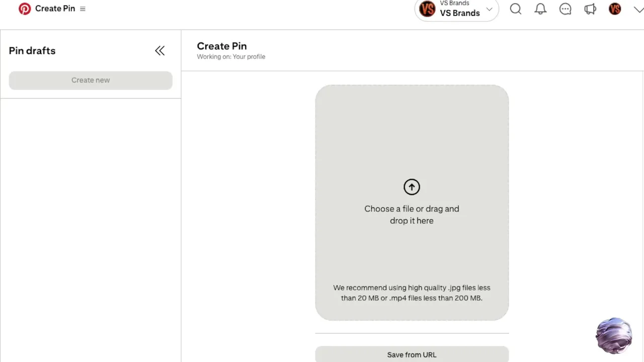Click the VS Brands account logo
The image size is (644, 362).
tap(427, 9)
